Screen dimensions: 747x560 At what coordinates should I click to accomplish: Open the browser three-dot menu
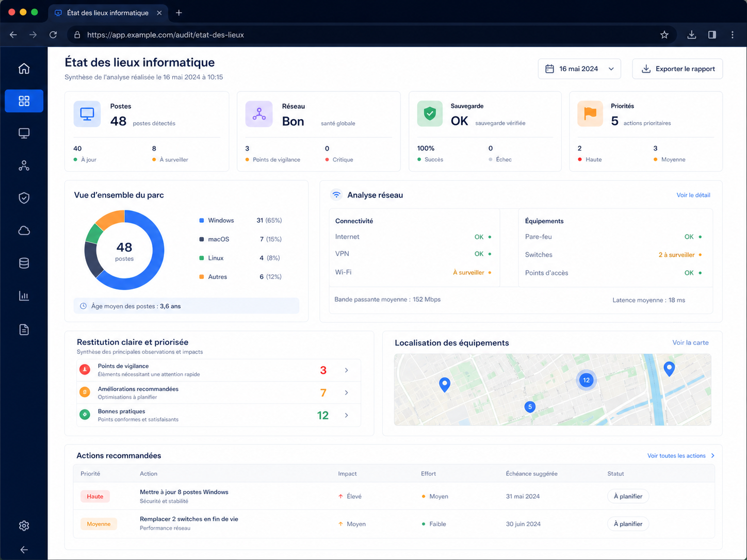coord(733,35)
